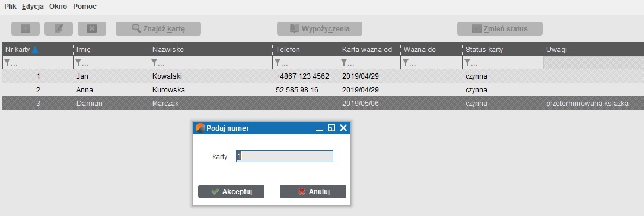The image size is (644, 216).
Task: Click the Uwagi column header
Action: click(594, 50)
